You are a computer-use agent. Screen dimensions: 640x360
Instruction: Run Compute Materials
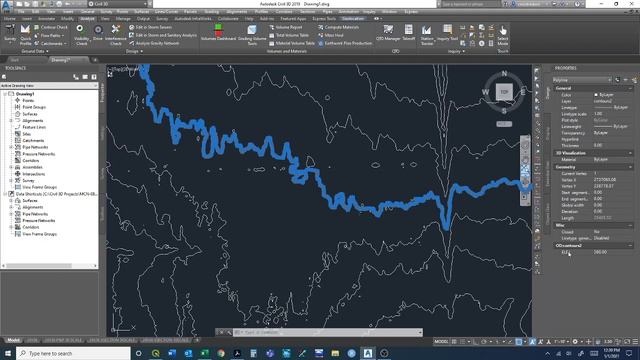pos(338,27)
